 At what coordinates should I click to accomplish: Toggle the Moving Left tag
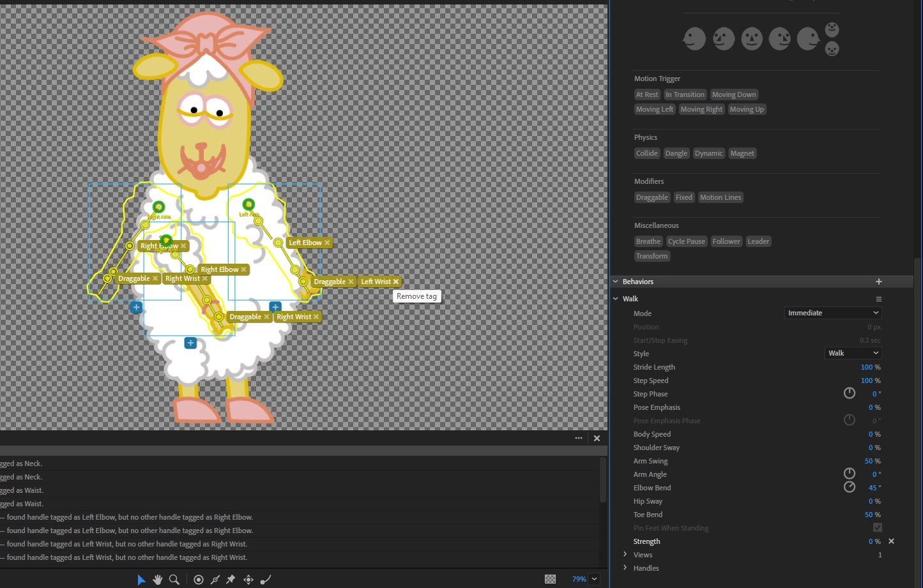[x=655, y=109]
